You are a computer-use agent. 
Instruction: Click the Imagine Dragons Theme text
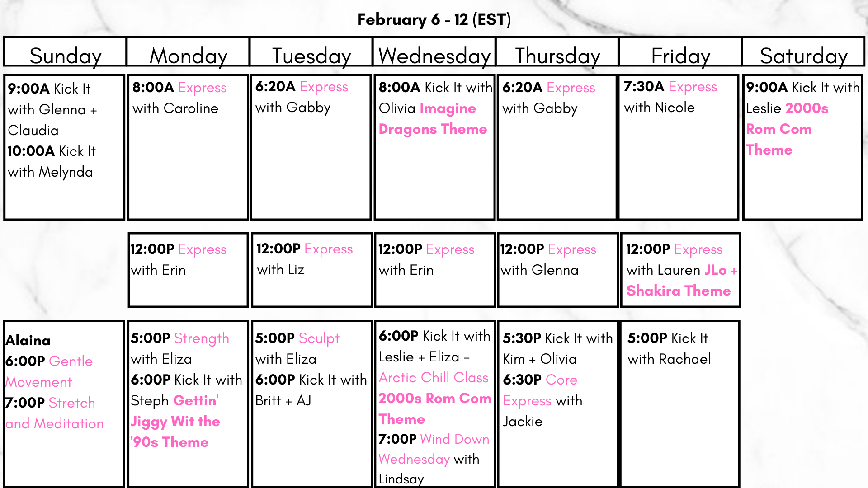[x=433, y=119]
